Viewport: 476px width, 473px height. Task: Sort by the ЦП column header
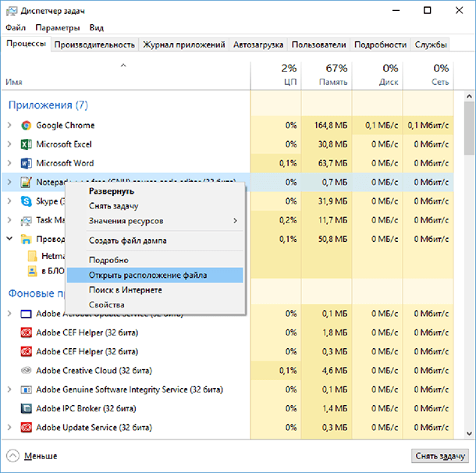click(275, 75)
